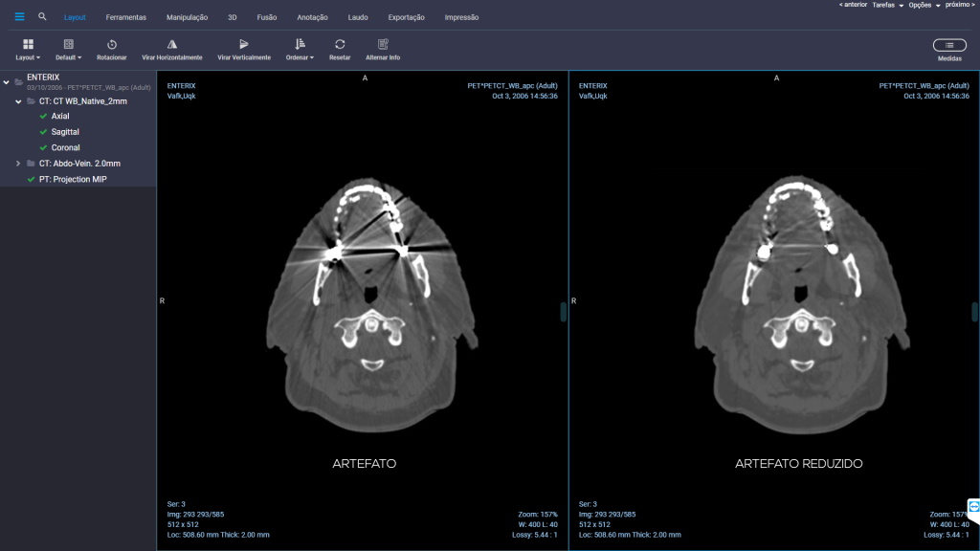This screenshot has width=980, height=551.
Task: Expand the CT: Abdo-Vein. 2.0mm series
Action: tap(18, 164)
